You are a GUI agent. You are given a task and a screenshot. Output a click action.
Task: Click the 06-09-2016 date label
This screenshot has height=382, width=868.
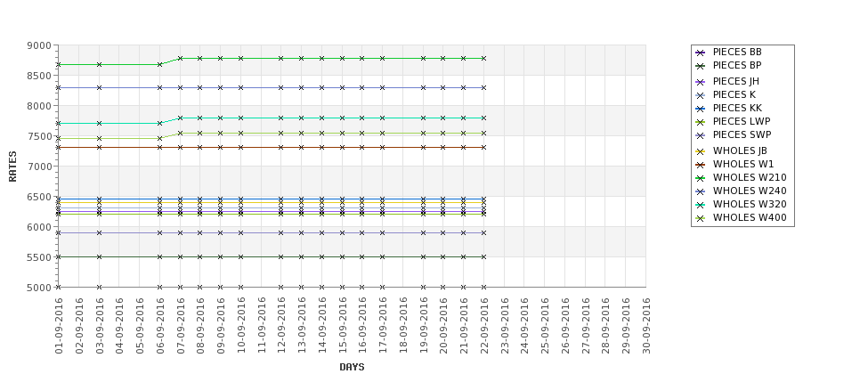(160, 326)
